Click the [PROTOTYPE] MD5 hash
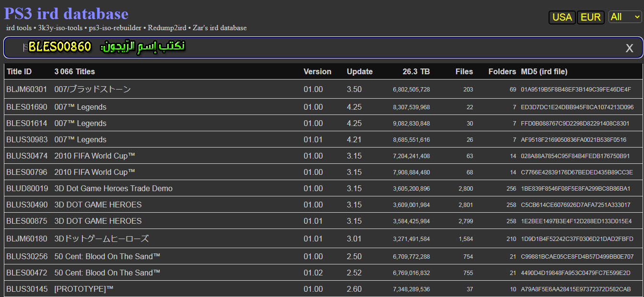Viewport: 644px width, 297px height. tap(575, 289)
